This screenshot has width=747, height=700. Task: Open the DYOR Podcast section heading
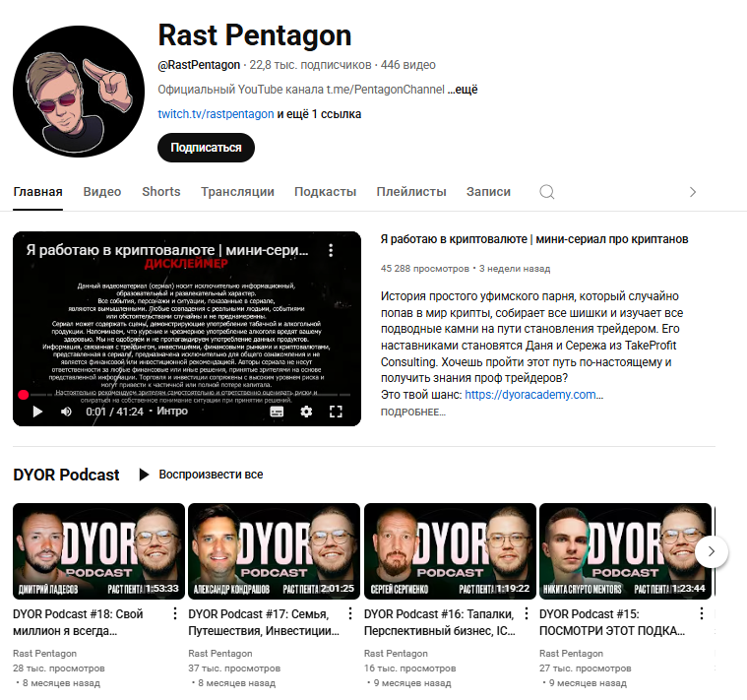coord(66,475)
